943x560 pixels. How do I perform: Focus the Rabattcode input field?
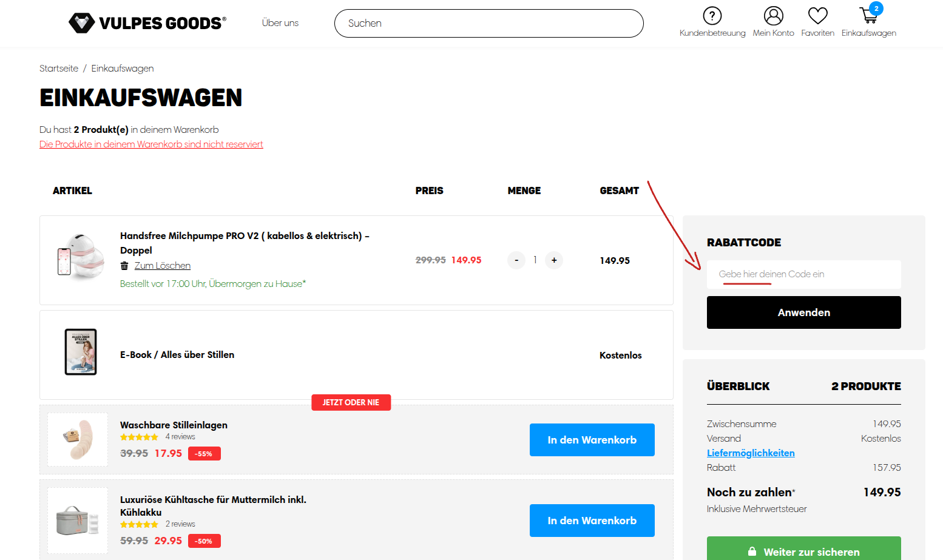click(803, 274)
